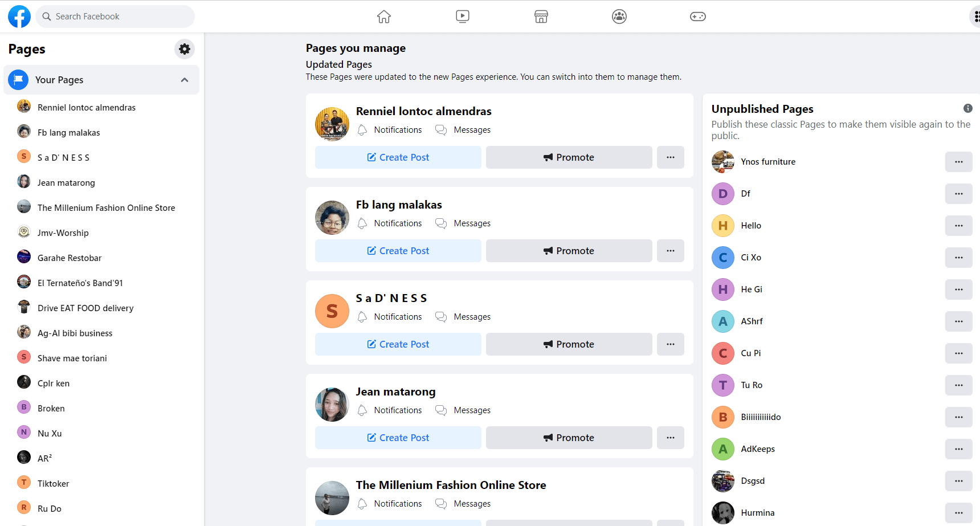Open the Home feed icon

pos(384,17)
